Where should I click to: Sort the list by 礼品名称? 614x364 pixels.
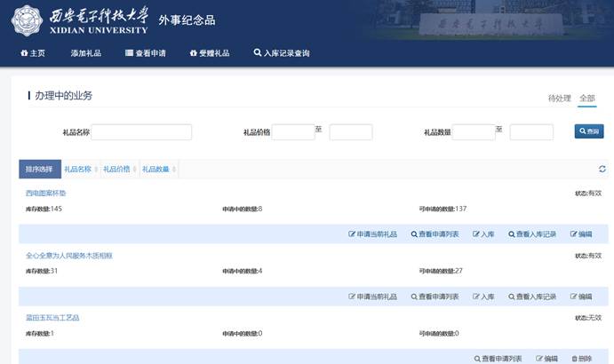click(x=80, y=169)
